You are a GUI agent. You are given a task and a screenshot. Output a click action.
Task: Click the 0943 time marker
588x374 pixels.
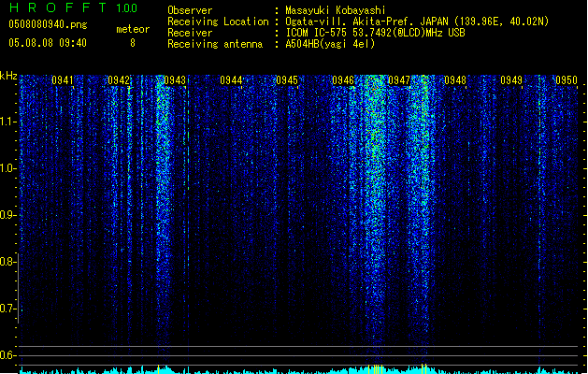[x=175, y=80]
